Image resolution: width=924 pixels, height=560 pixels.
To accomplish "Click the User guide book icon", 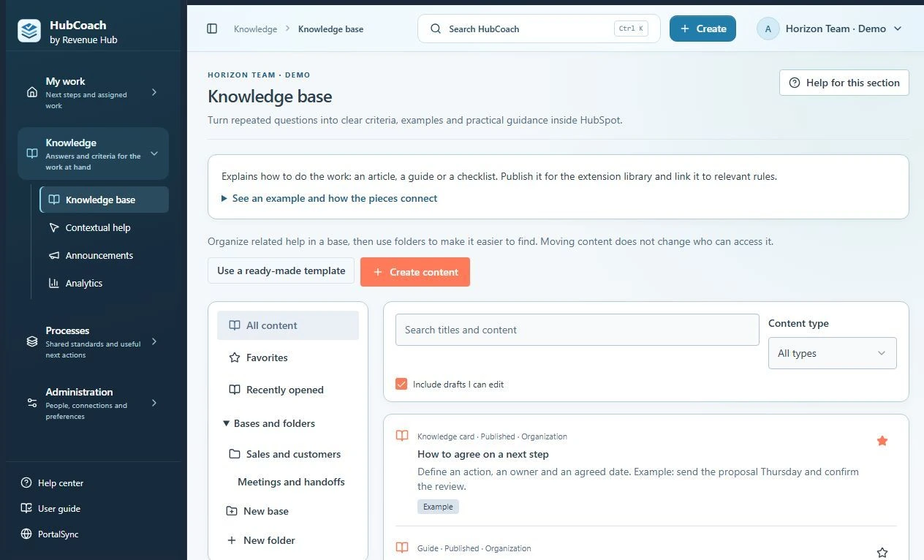I will coord(26,508).
